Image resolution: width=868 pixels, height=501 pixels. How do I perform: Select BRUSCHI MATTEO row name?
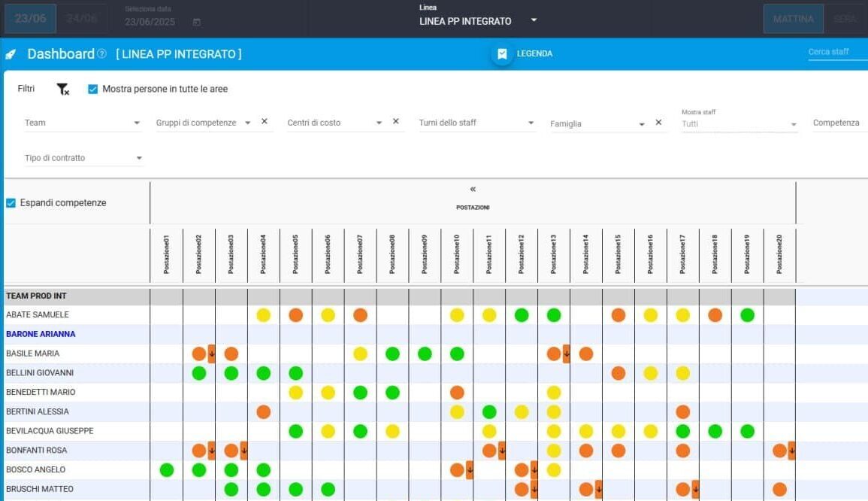click(x=39, y=490)
